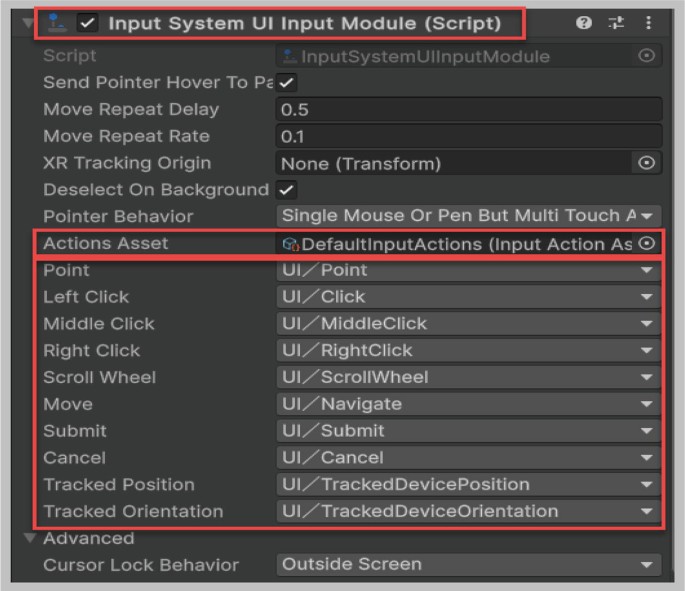Click the Move Repeat Rate value field
The width and height of the screenshot is (685, 591).
(x=469, y=136)
